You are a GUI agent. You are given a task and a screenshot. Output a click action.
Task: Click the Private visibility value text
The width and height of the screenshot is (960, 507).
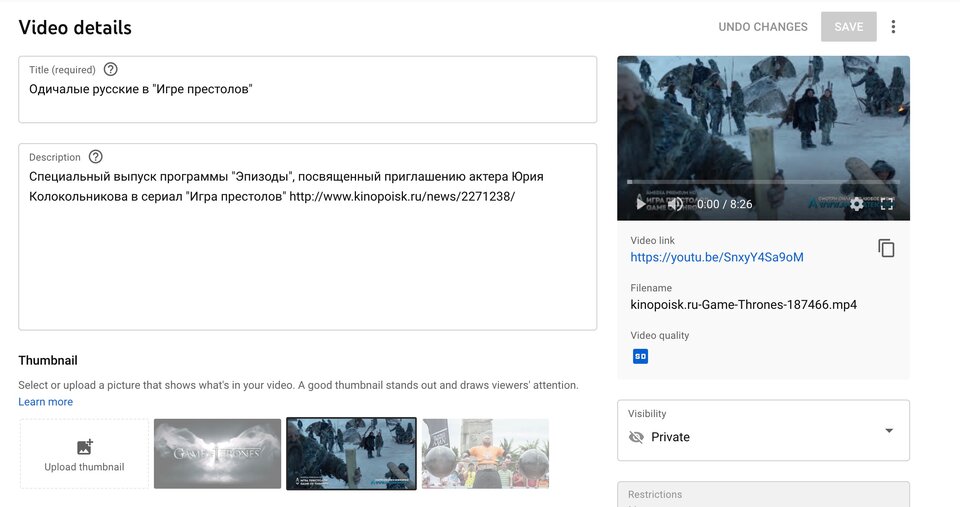tap(670, 437)
